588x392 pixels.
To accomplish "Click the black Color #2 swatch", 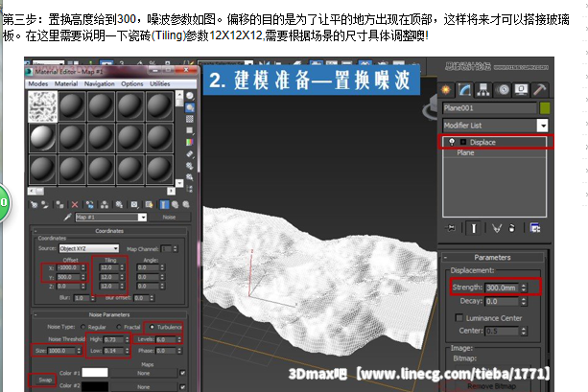I will coord(95,386).
